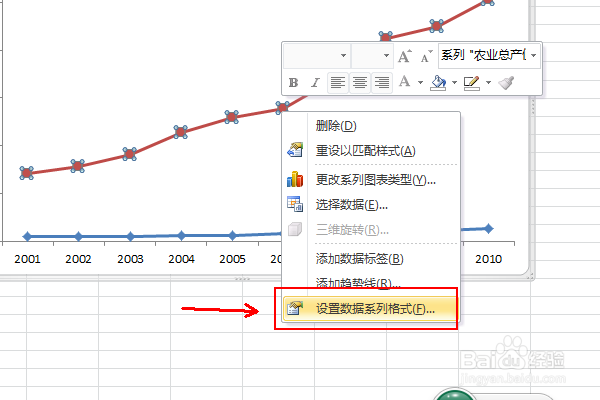The width and height of the screenshot is (600, 400).
Task: Toggle Bold in the mini toolbar
Action: click(x=293, y=83)
